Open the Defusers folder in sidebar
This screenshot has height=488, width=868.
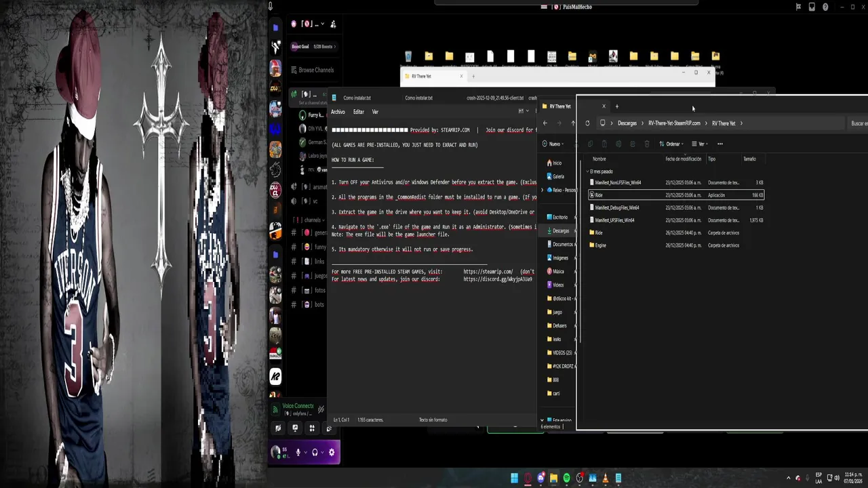point(557,325)
